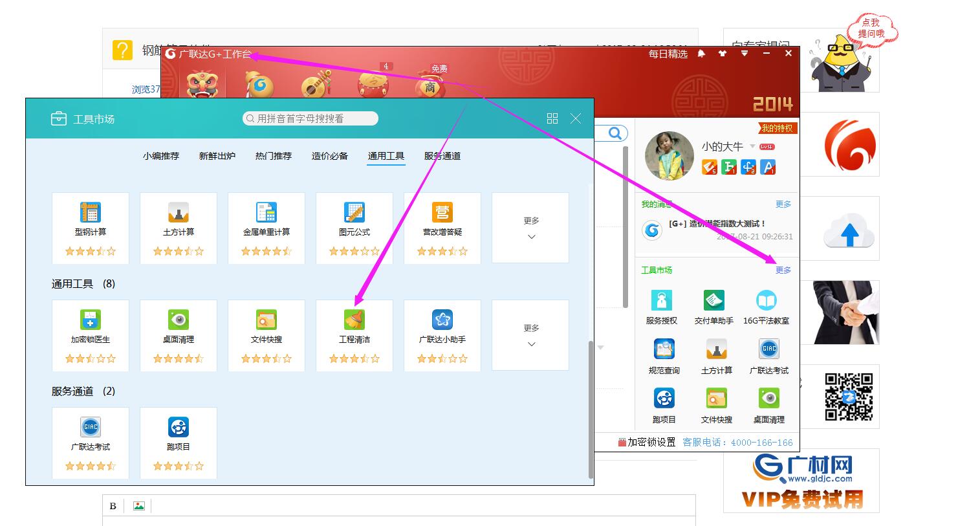This screenshot has width=980, height=526.
Task: Click 更多 next to 我的消息
Action: [783, 204]
